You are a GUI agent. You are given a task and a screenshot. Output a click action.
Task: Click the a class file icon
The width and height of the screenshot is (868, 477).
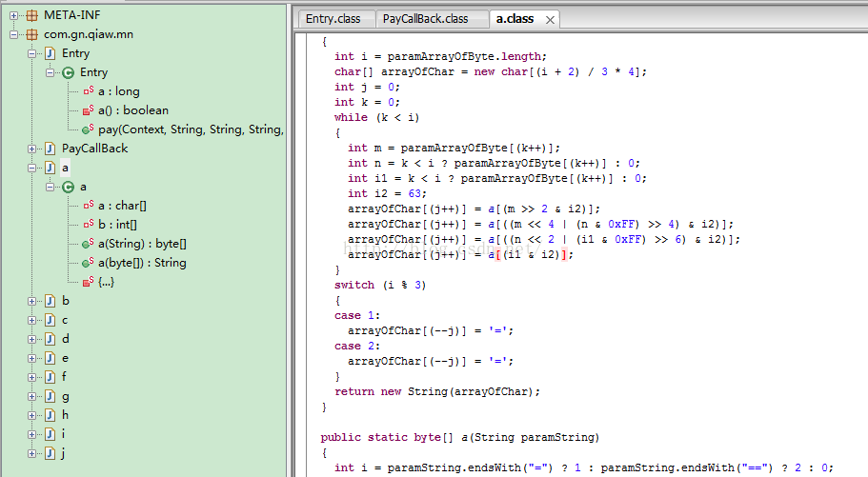(50, 168)
